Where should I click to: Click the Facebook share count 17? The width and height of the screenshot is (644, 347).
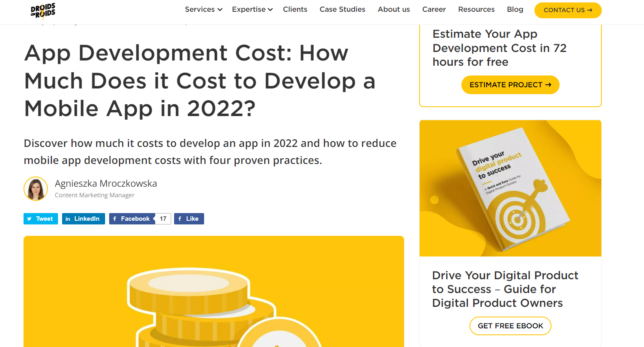pyautogui.click(x=163, y=219)
